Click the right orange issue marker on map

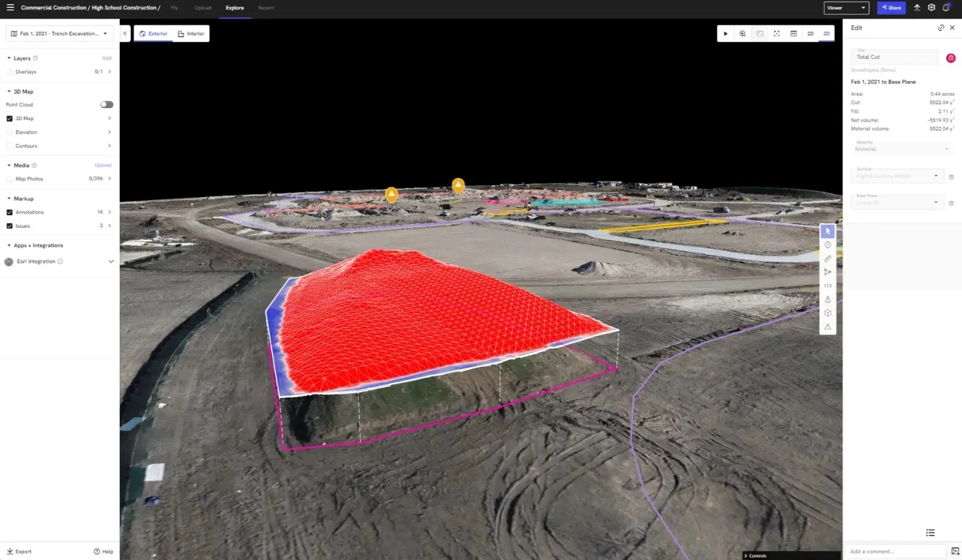(x=458, y=185)
